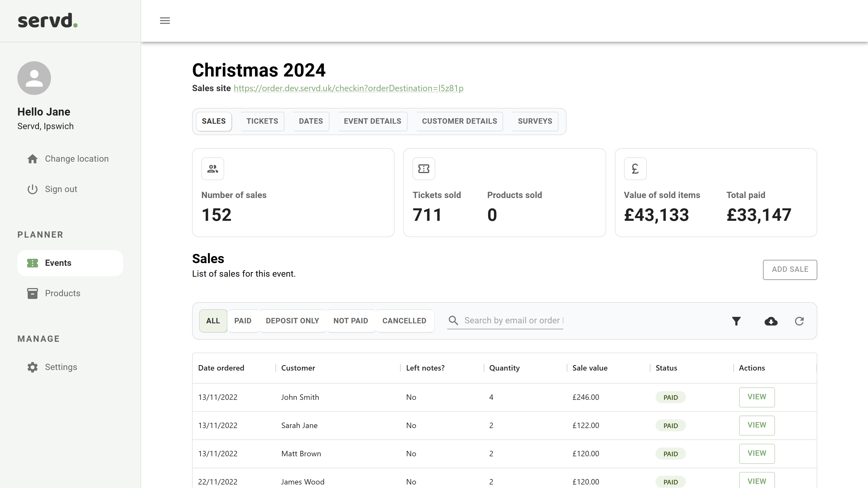Click customer name John Smith
868x488 pixels.
click(x=300, y=397)
